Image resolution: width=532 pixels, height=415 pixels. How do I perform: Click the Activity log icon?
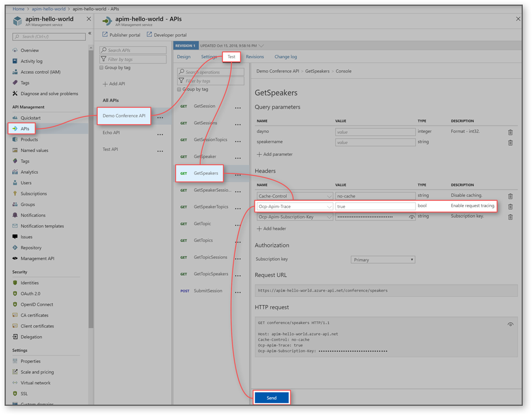click(15, 61)
